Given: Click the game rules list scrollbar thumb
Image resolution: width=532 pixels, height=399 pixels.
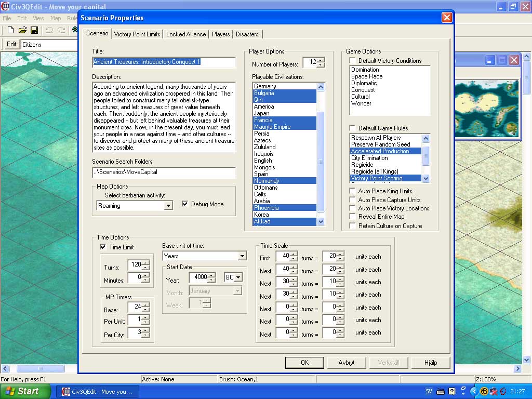Looking at the screenshot, I should (x=426, y=155).
